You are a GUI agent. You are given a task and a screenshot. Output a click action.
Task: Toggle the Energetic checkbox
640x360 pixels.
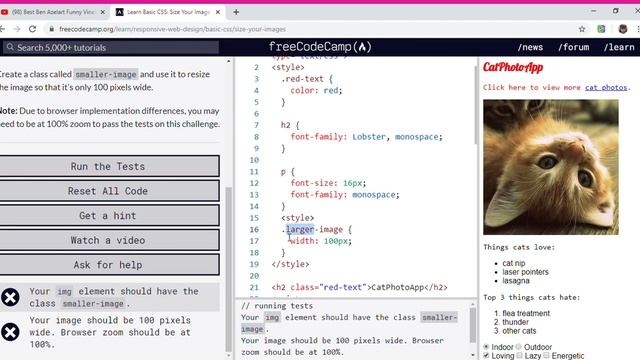[x=546, y=356]
